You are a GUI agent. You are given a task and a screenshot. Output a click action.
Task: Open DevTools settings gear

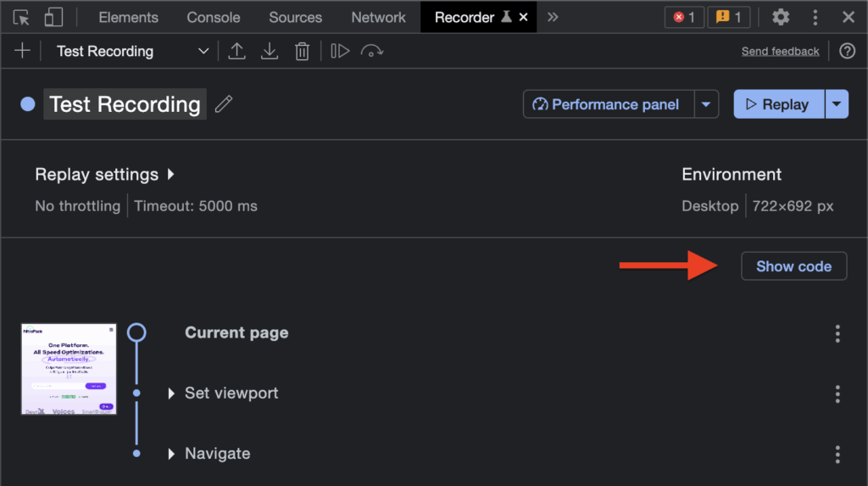tap(781, 17)
